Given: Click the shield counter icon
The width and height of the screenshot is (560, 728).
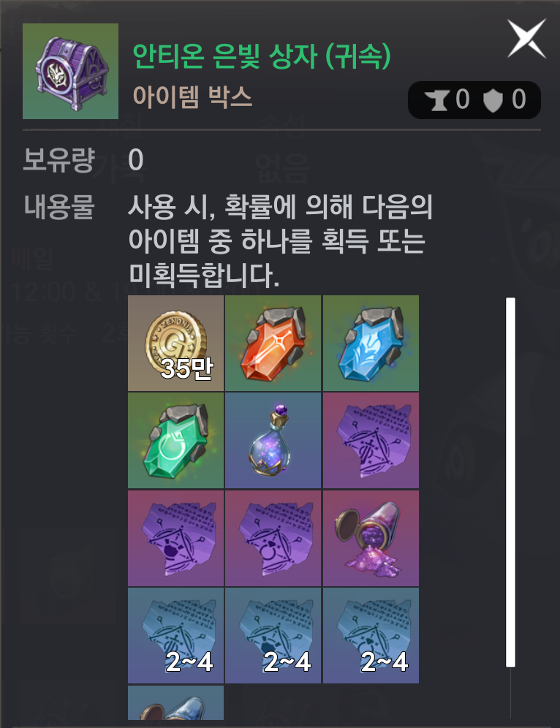Looking at the screenshot, I should (493, 100).
